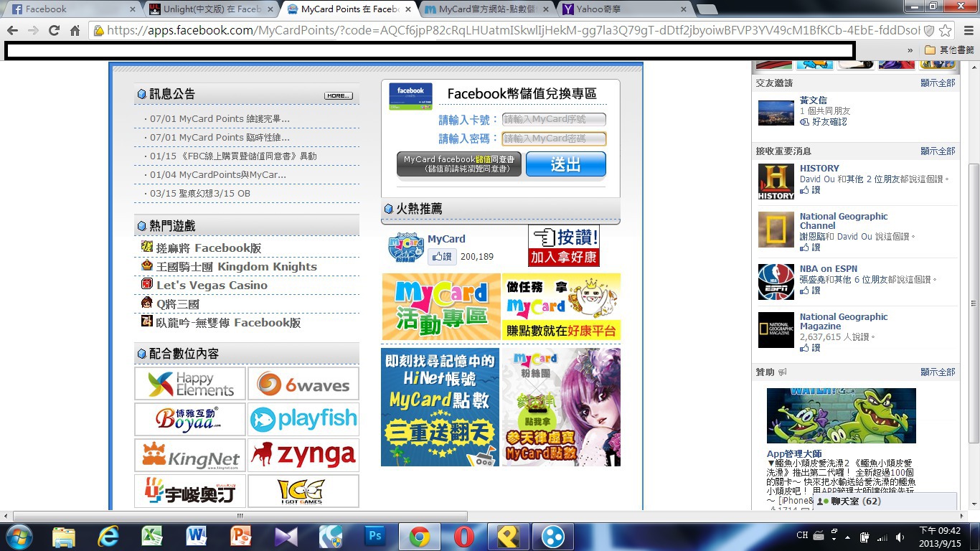980x551 pixels.
Task: Launch Internet Explorer from taskbar
Action: [108, 537]
